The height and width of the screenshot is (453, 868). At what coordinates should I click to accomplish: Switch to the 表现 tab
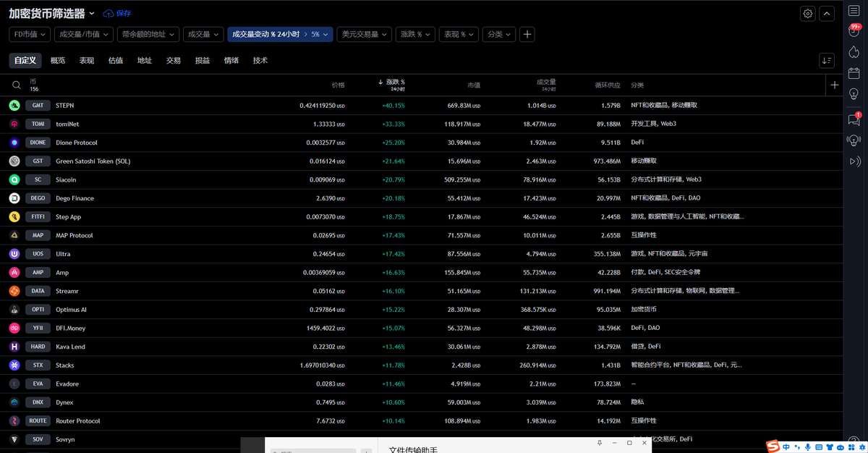(x=87, y=61)
